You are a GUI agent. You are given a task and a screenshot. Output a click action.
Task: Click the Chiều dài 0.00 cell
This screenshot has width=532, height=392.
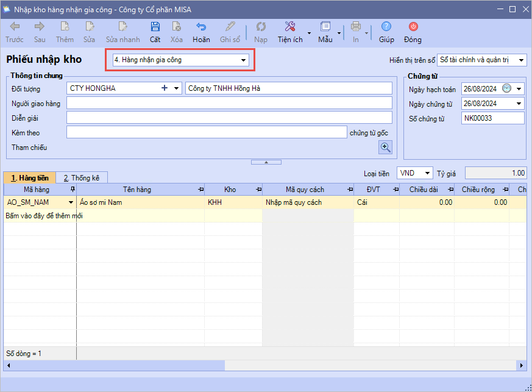(x=427, y=202)
